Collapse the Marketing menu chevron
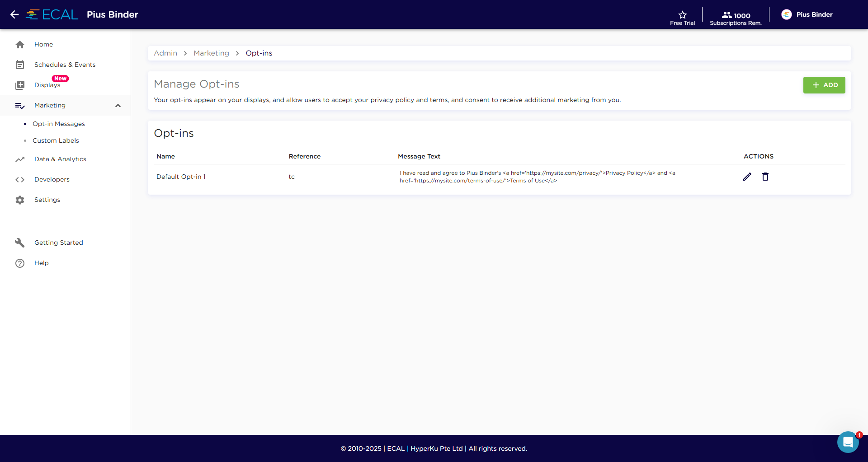 coord(118,106)
